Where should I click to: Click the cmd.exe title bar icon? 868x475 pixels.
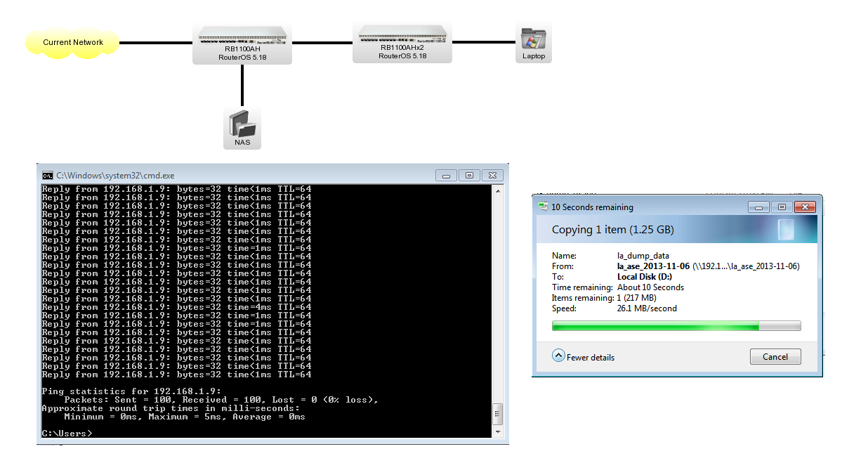[46, 175]
